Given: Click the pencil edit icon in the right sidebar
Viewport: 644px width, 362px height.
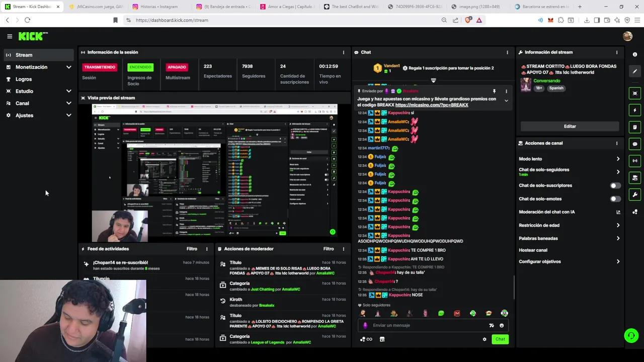Looking at the screenshot, I should (x=635, y=71).
